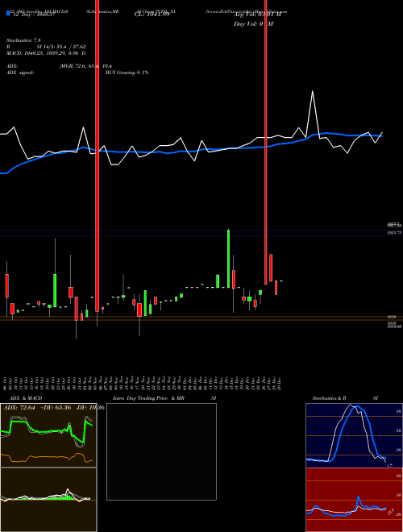Open the ADX indicator chart with green line

click(48, 435)
